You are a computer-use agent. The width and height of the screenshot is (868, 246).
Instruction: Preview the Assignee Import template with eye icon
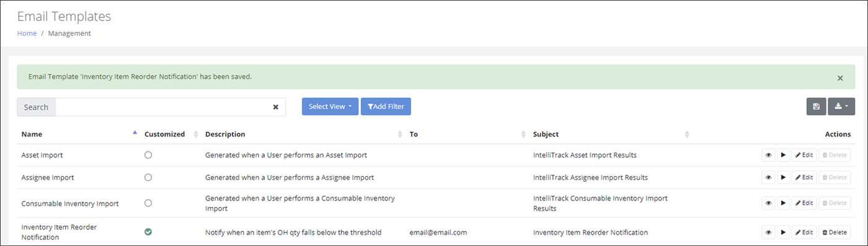[769, 177]
